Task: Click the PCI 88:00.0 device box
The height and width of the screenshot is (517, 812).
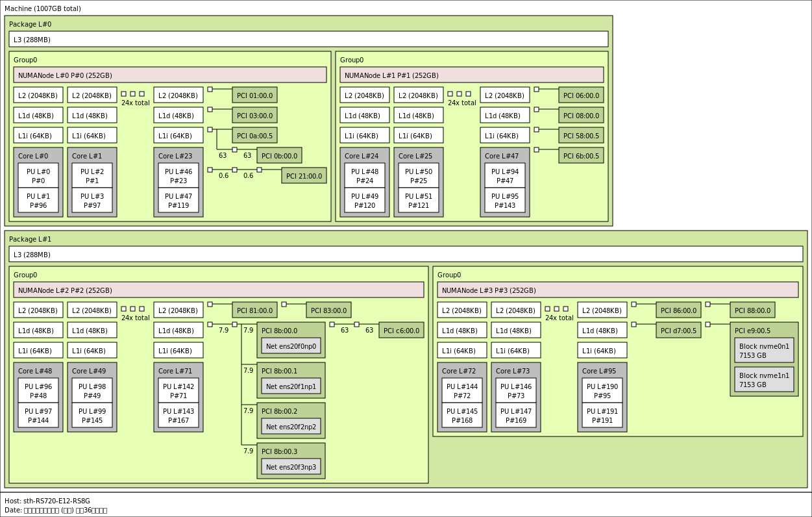Action: [752, 310]
